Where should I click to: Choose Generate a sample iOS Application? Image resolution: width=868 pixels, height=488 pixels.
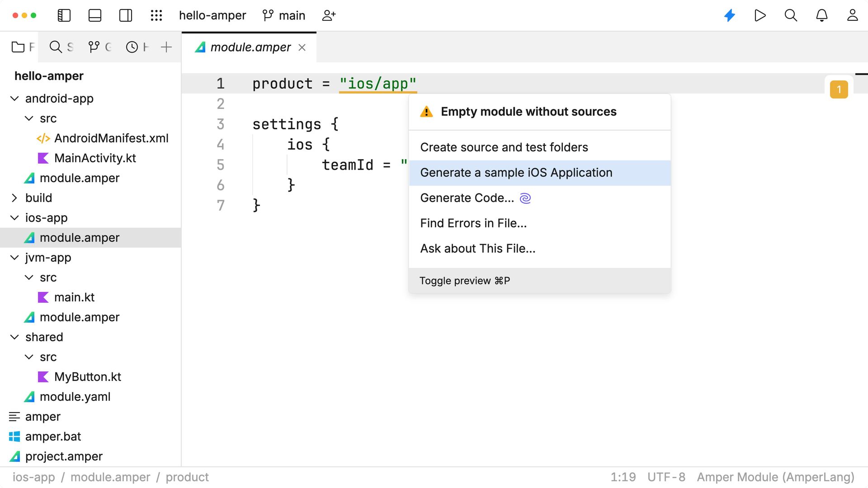540,173
